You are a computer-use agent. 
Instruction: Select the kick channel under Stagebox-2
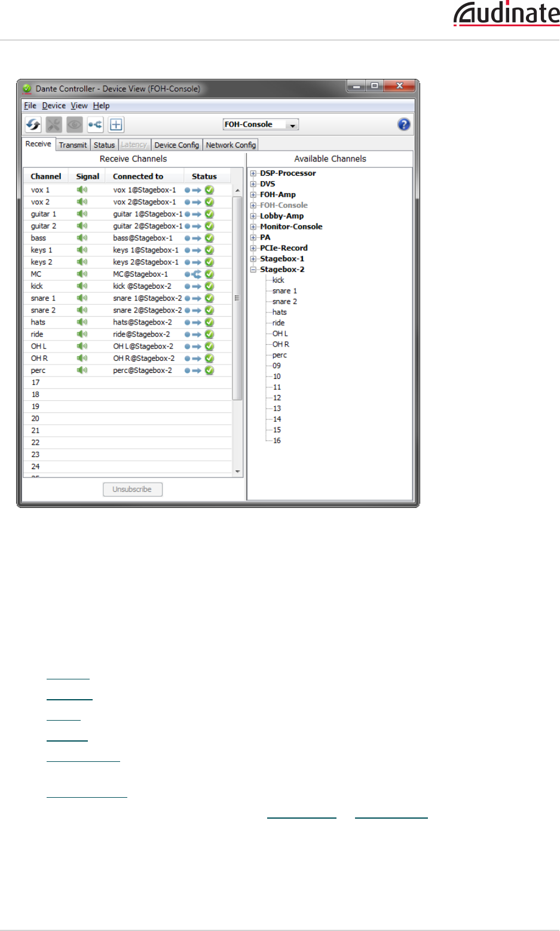pyautogui.click(x=279, y=280)
